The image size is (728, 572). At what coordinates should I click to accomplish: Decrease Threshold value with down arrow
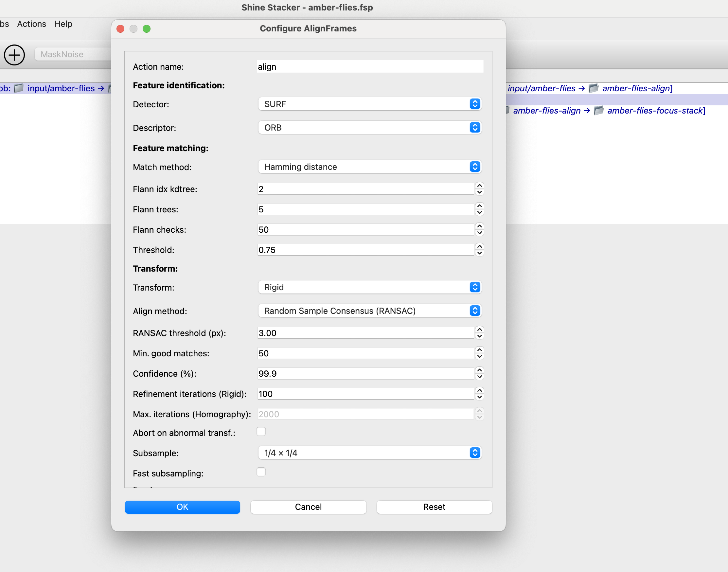tap(480, 253)
